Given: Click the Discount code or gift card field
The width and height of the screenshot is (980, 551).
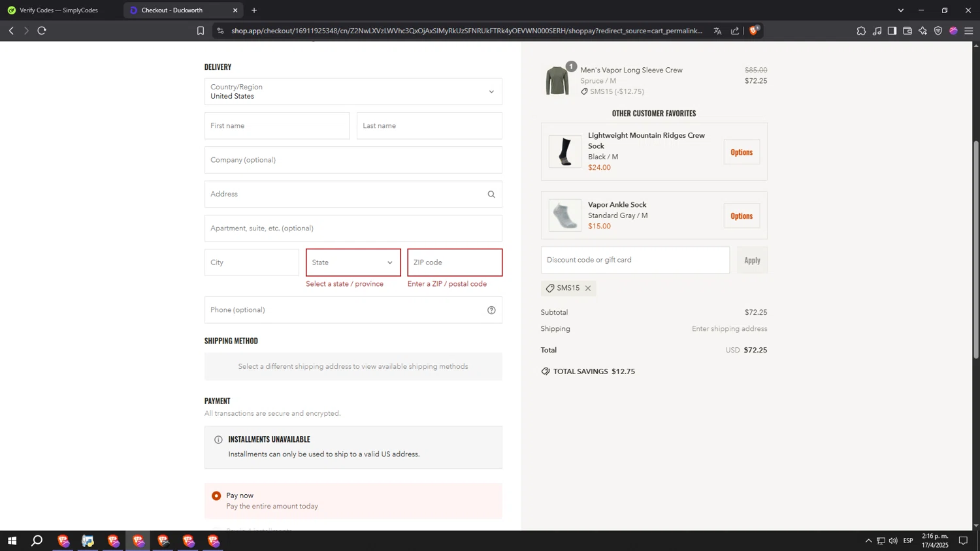Looking at the screenshot, I should click(x=635, y=260).
